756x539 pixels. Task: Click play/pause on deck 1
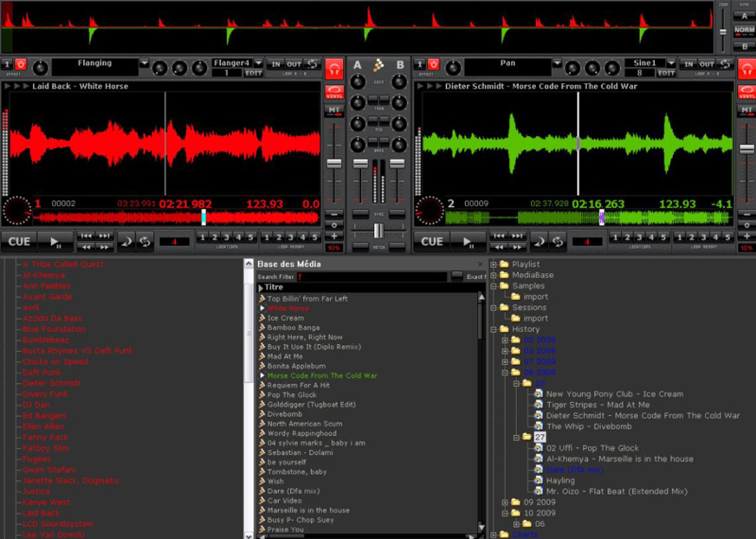(x=56, y=242)
